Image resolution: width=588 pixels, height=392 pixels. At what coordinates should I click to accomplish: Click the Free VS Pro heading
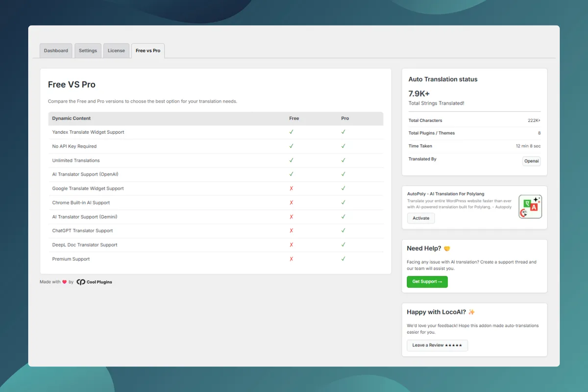click(x=72, y=84)
